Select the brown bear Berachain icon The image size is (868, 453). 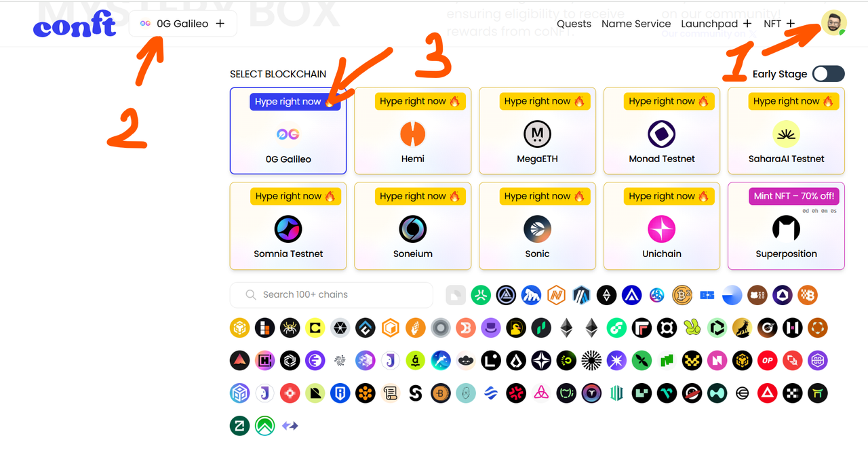click(x=757, y=295)
